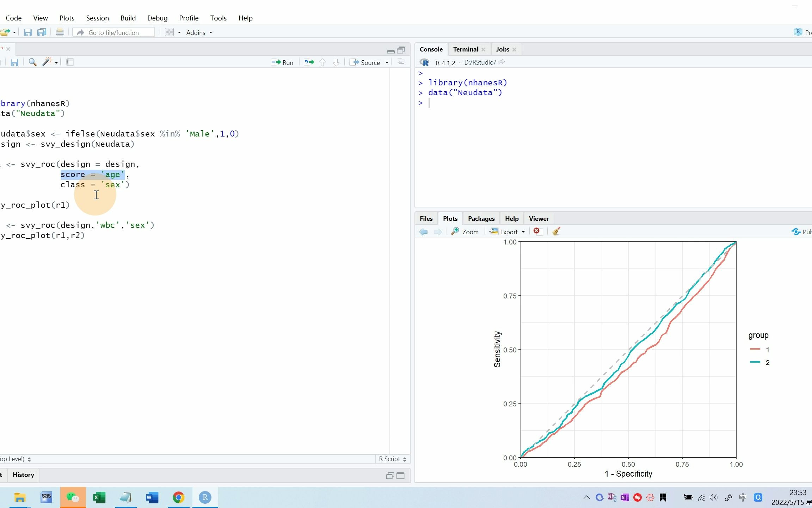This screenshot has height=508, width=812.
Task: Expand the Addins dropdown menu
Action: (199, 32)
